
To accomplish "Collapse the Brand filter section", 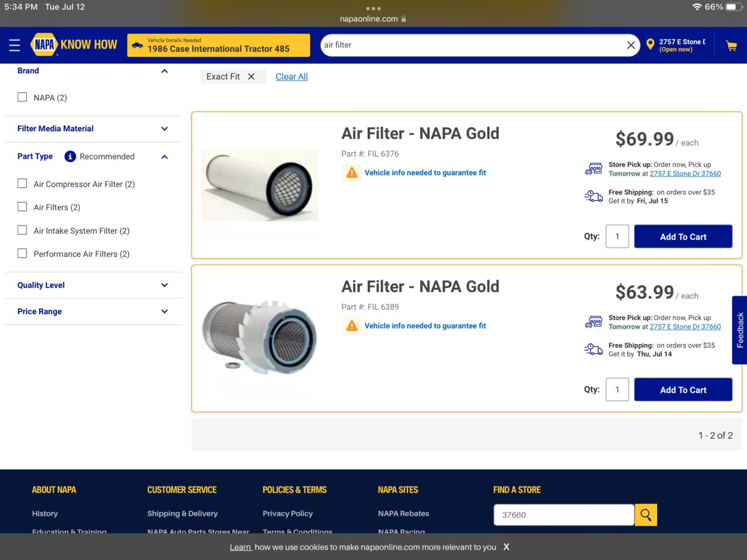I will coord(165,71).
